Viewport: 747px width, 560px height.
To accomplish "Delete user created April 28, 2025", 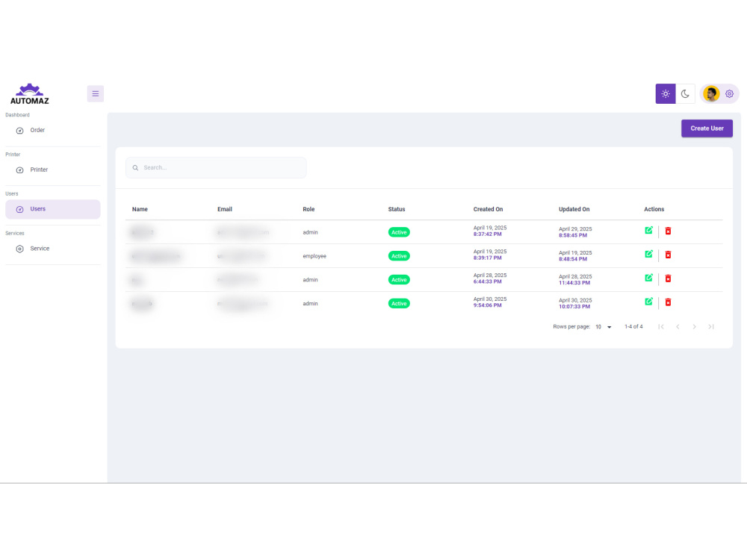I will (x=668, y=279).
